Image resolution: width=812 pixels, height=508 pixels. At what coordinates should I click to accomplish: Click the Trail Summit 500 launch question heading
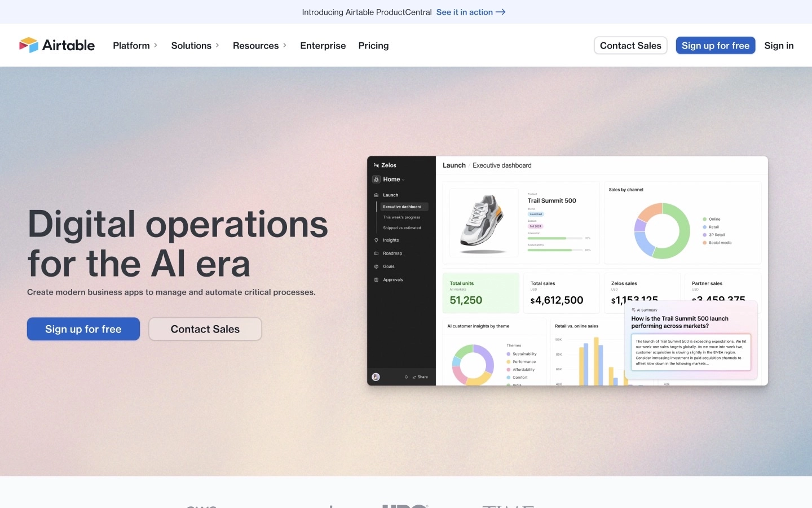pos(679,322)
